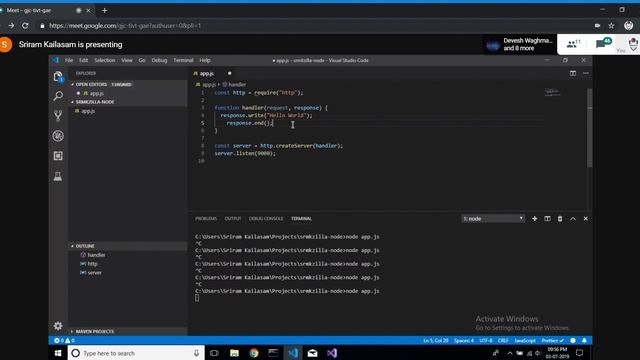Viewport: 640px width, 360px height.
Task: Switch to the Problems panel tab
Action: (206, 219)
